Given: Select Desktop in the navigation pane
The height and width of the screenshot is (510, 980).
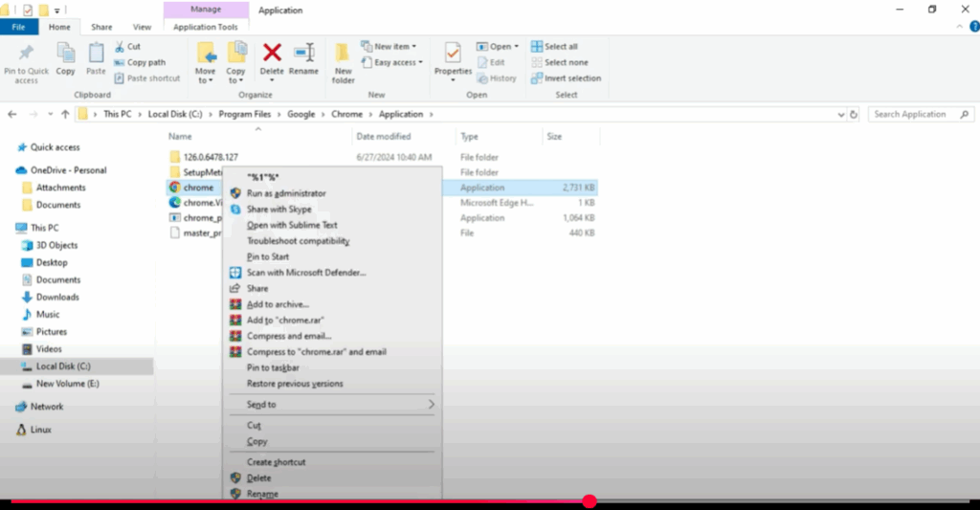Looking at the screenshot, I should 45,262.
